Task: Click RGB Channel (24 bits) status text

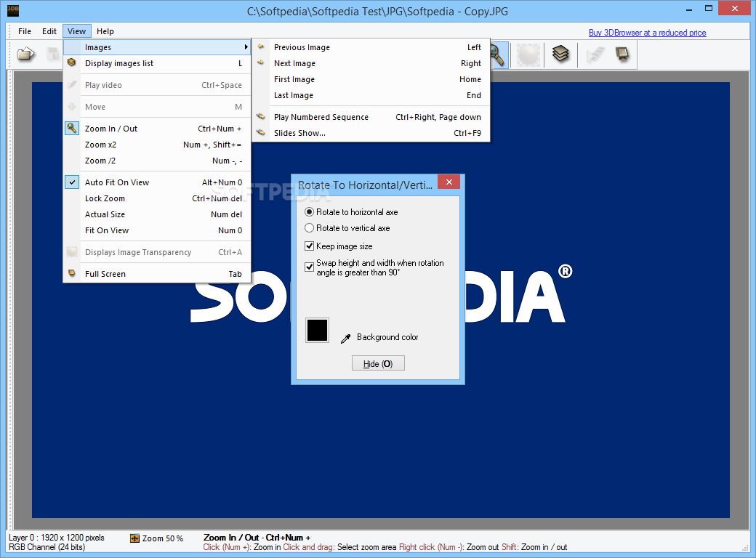Action: pos(47,547)
